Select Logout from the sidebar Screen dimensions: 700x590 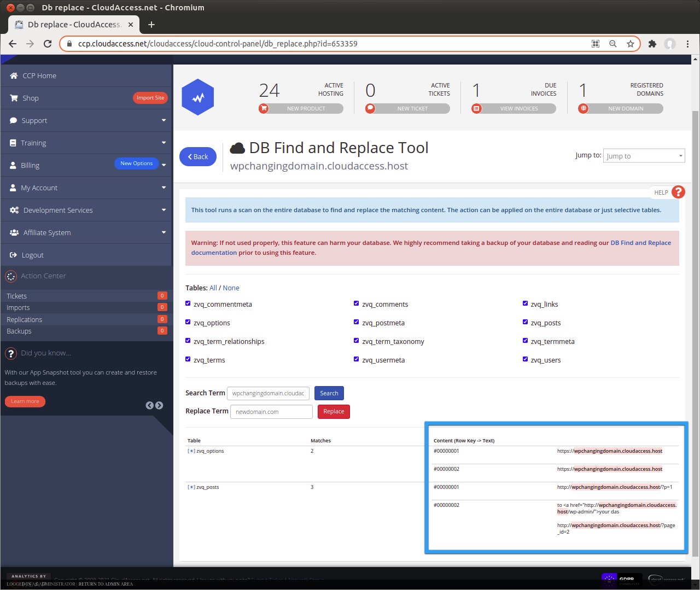coord(32,255)
